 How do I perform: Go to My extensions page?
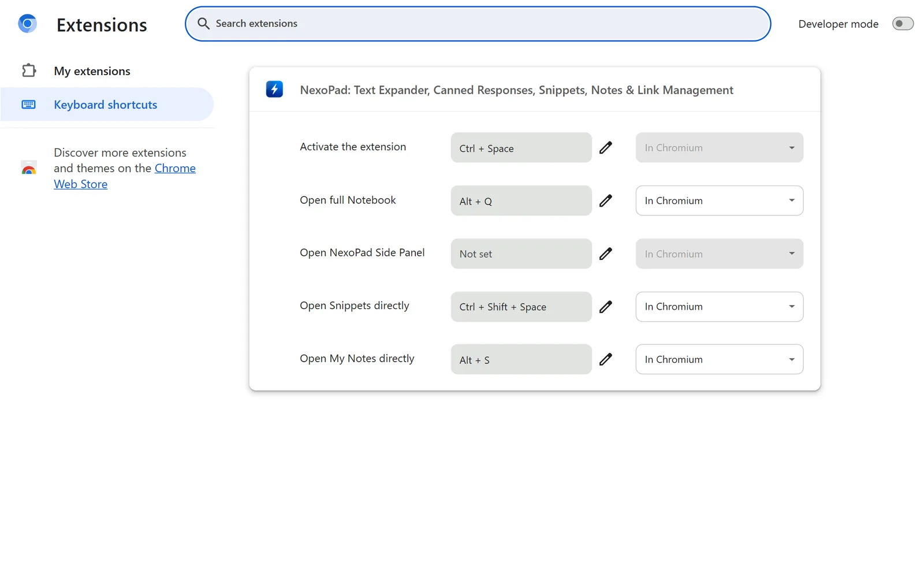pyautogui.click(x=107, y=71)
